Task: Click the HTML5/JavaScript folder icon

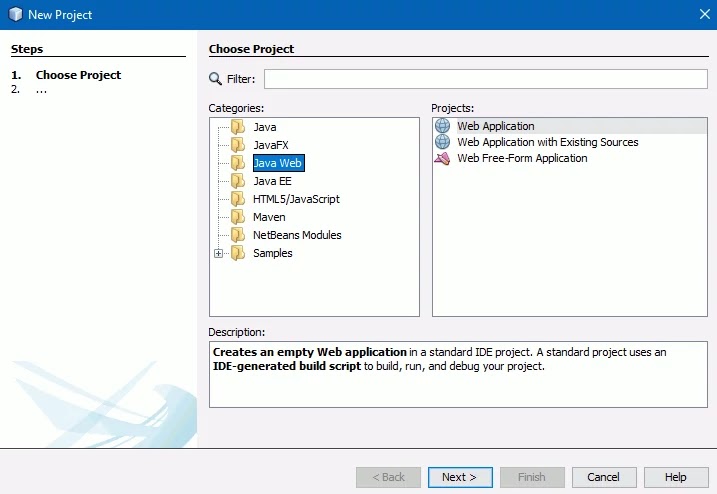Action: [x=238, y=199]
